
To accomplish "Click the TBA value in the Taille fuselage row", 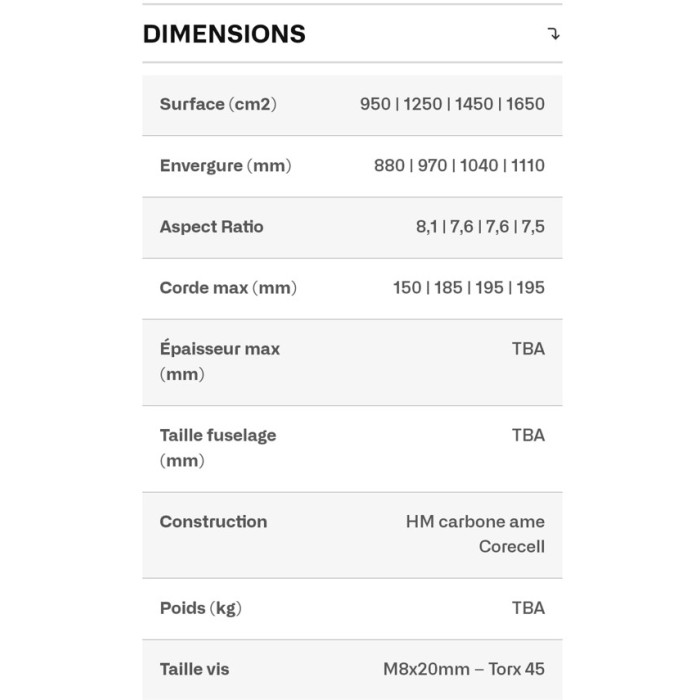I will coord(528,435).
